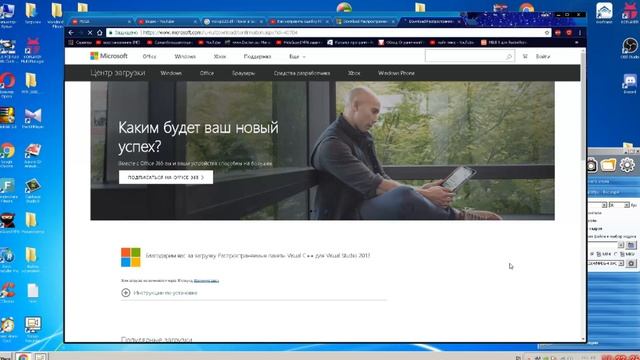This screenshot has height=360, width=640.
Task: Switch to the fifth Download tab
Action: [365, 21]
